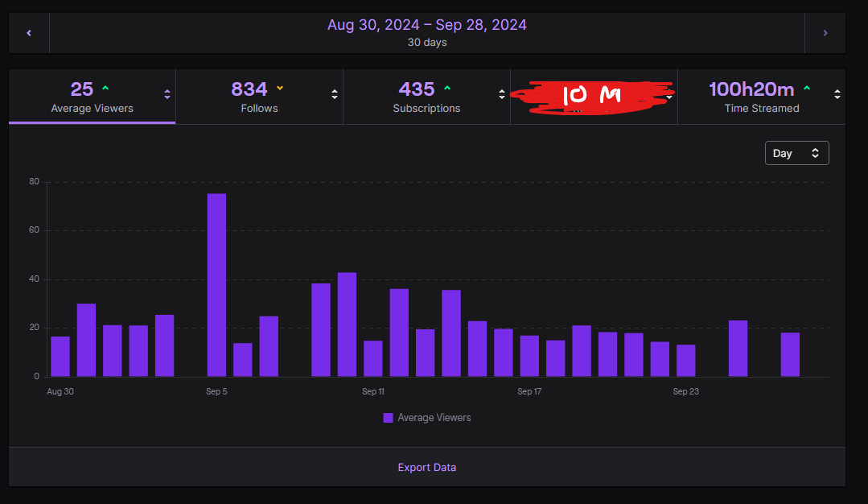Click the selector icon on the redacted stat card
The width and height of the screenshot is (868, 504).
[669, 95]
